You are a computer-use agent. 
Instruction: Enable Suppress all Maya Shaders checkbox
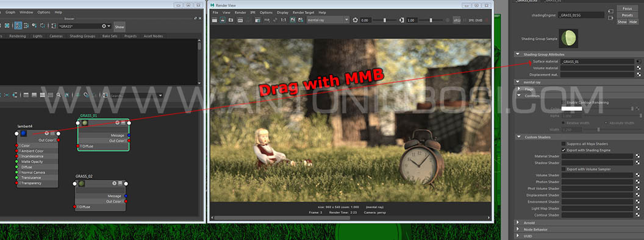click(x=563, y=144)
